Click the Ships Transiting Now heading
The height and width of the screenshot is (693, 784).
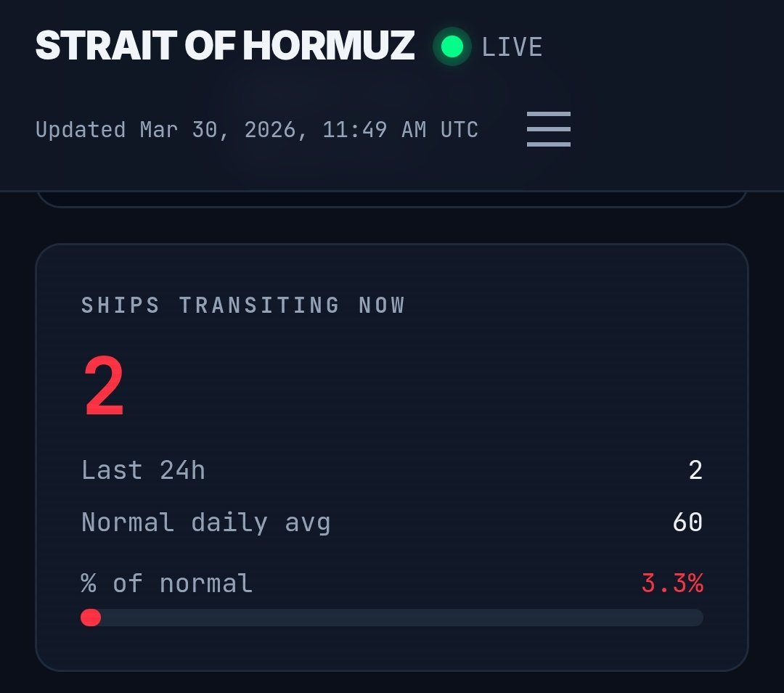[x=242, y=305]
